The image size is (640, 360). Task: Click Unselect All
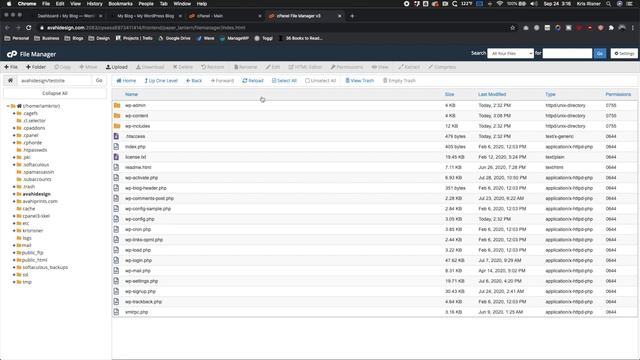pos(320,81)
